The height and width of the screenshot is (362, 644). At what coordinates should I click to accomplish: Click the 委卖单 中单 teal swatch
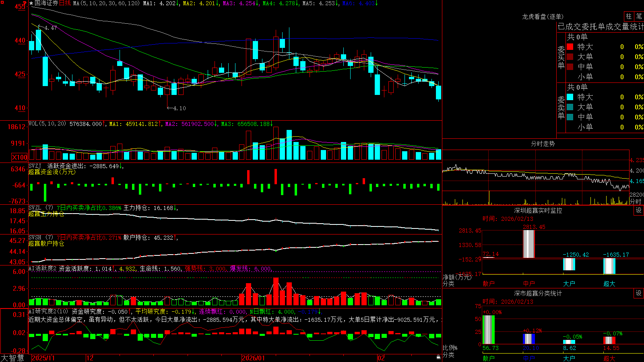pyautogui.click(x=570, y=117)
